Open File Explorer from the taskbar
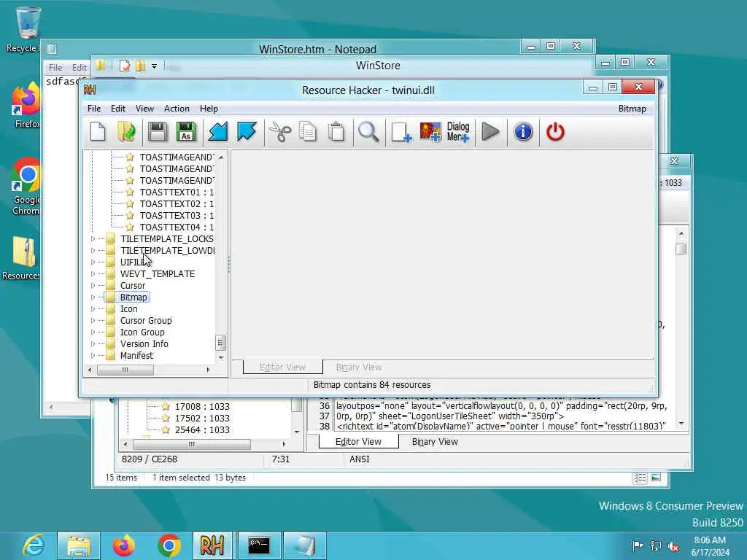 pos(79,545)
